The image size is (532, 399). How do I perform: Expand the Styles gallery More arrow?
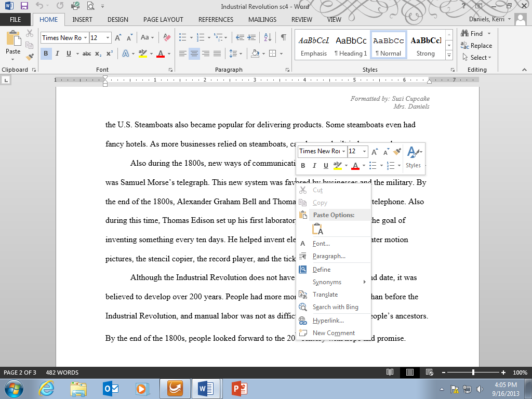(x=449, y=54)
